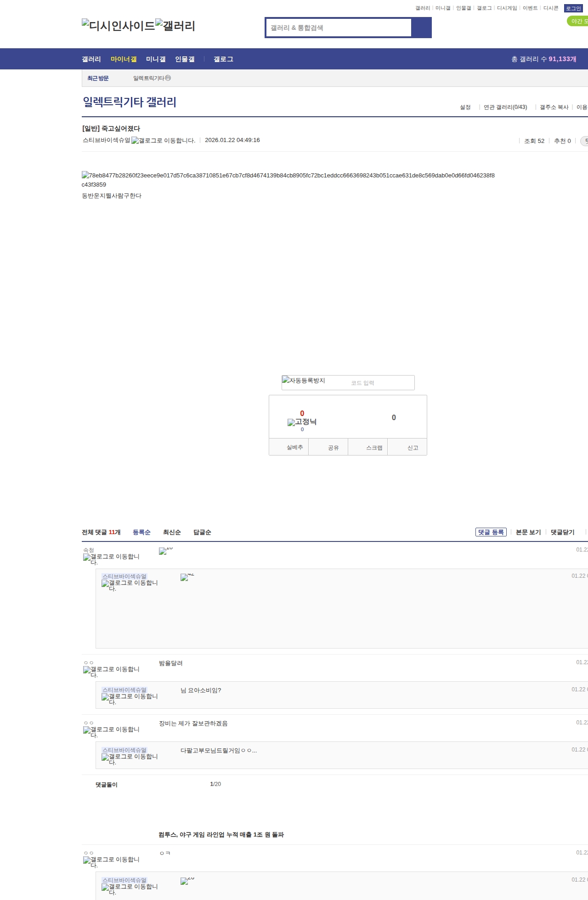Sort comments by 답글순

click(202, 532)
